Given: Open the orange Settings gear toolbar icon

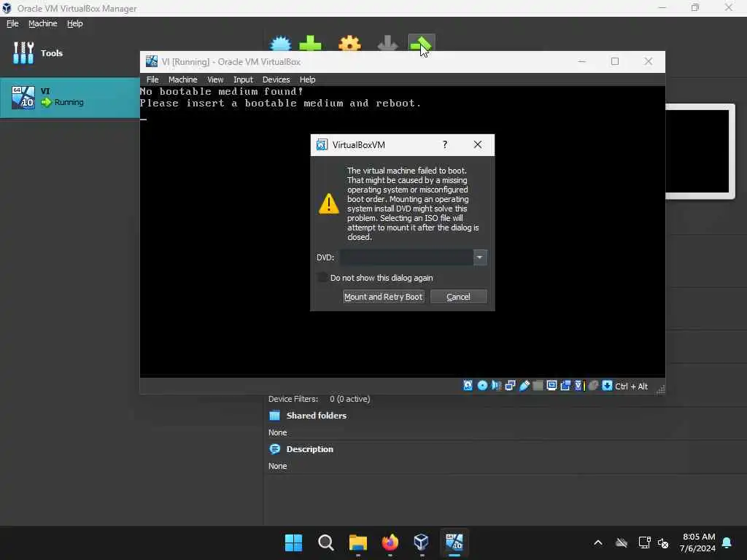Looking at the screenshot, I should pyautogui.click(x=349, y=44).
